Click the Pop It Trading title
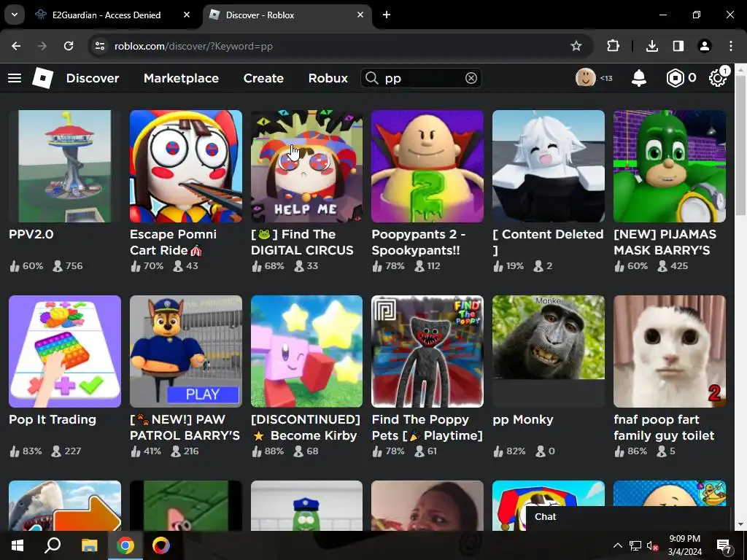Image resolution: width=747 pixels, height=560 pixels. click(x=53, y=419)
